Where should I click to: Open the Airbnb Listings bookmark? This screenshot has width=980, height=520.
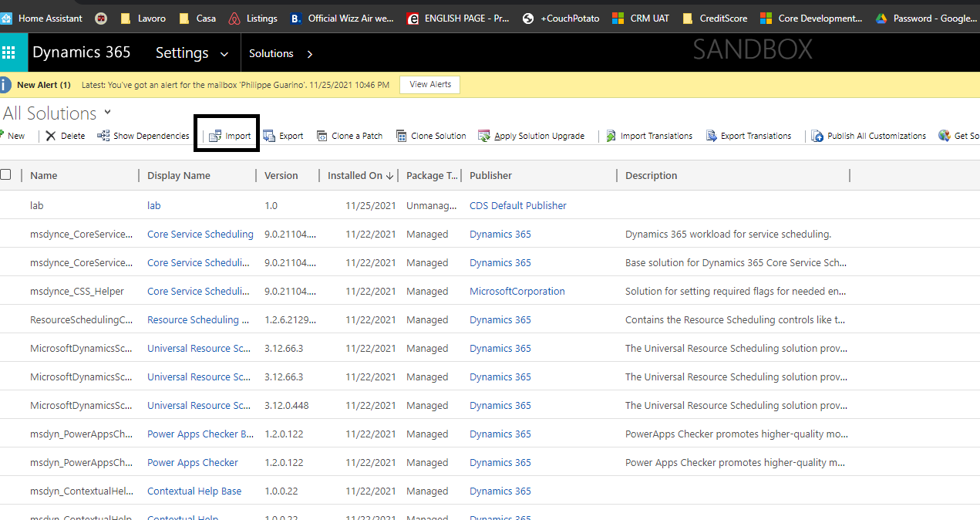pyautogui.click(x=253, y=18)
